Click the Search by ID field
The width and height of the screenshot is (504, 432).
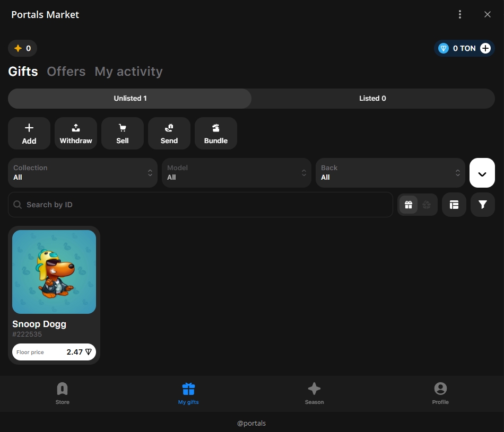201,205
